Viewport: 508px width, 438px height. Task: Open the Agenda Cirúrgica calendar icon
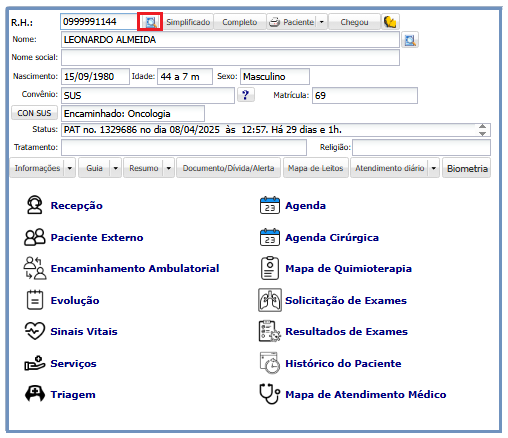pyautogui.click(x=270, y=237)
